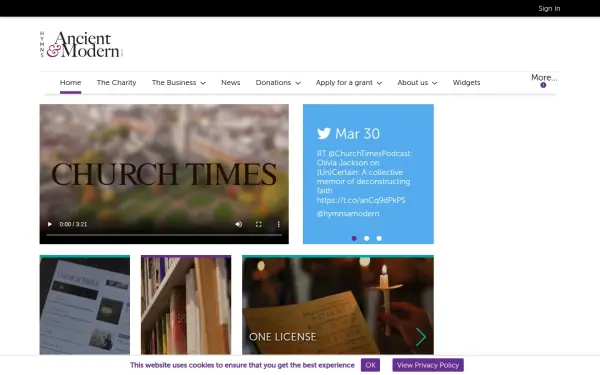600x375 pixels.
Task: Open the More... navigation overflow
Action: point(544,78)
